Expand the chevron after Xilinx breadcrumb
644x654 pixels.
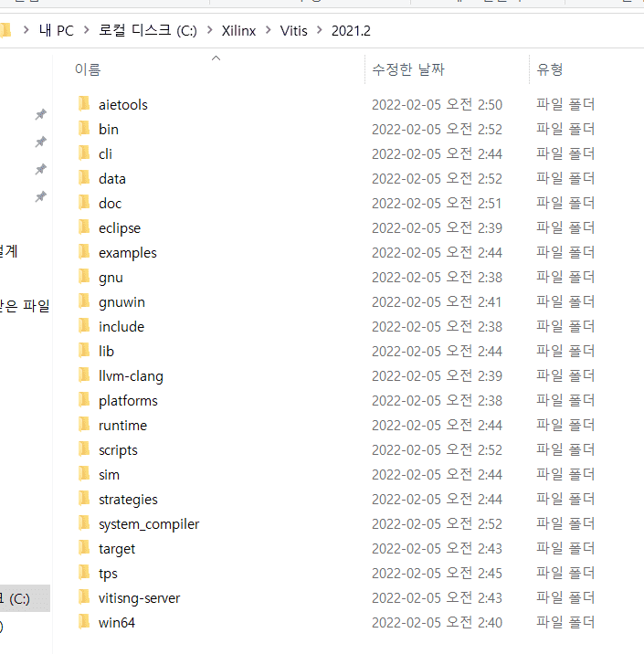[269, 30]
